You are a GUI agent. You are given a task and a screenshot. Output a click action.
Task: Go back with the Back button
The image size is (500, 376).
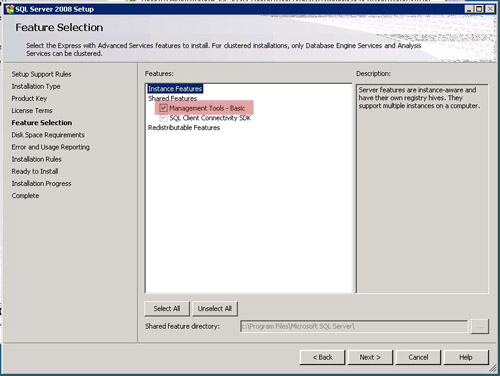[x=322, y=357]
